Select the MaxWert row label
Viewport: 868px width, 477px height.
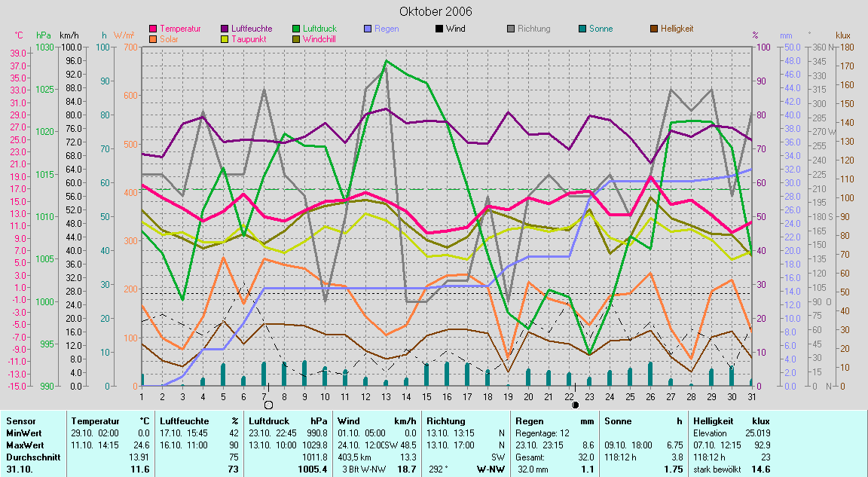(x=24, y=445)
